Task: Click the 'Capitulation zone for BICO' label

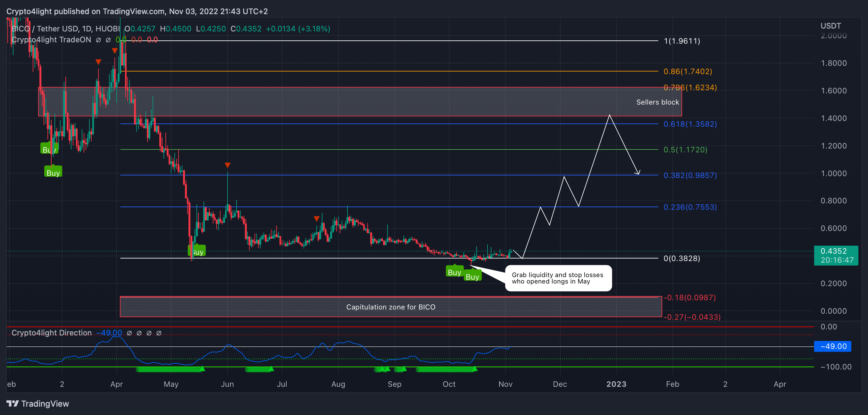Action: pos(391,307)
